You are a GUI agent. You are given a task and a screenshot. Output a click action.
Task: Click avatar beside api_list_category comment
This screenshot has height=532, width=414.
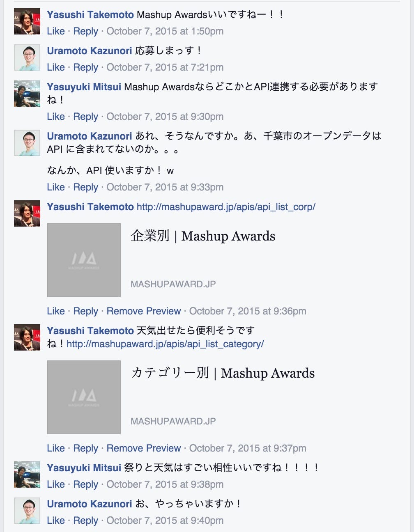click(27, 337)
